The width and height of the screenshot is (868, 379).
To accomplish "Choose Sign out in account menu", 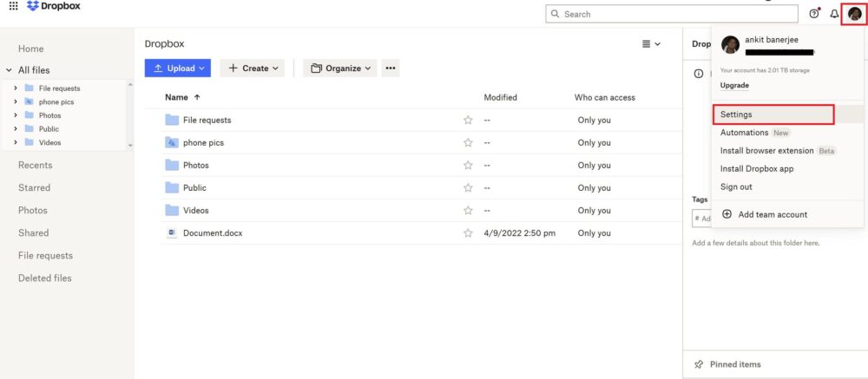I will [736, 187].
